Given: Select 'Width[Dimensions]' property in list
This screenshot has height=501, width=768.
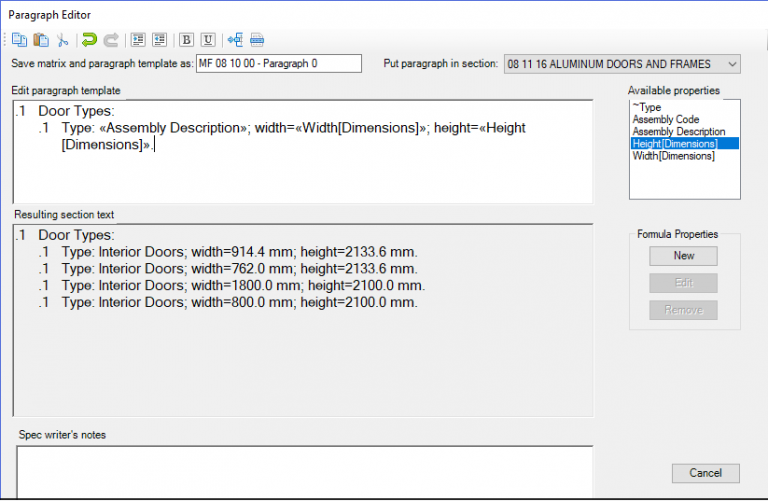Looking at the screenshot, I should (x=672, y=156).
